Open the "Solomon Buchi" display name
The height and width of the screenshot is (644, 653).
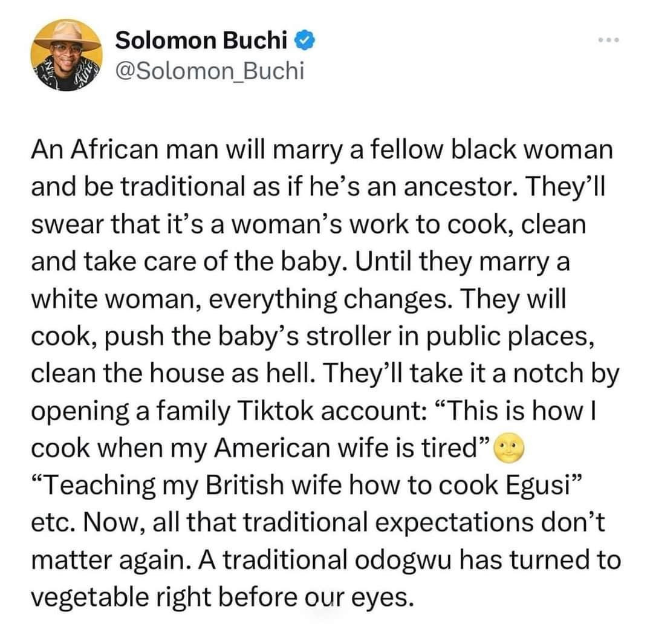(x=203, y=42)
